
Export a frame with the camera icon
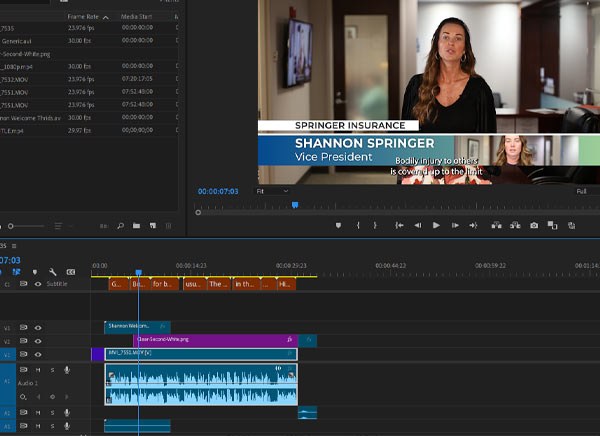(534, 225)
